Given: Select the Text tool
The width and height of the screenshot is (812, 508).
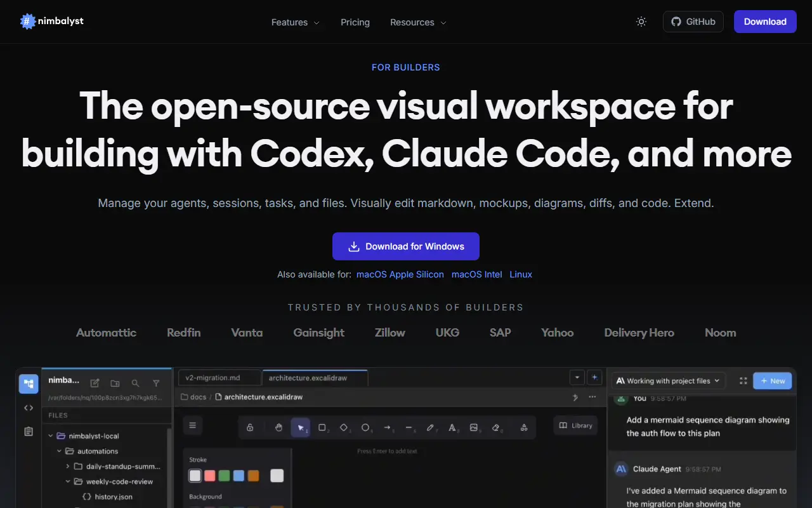Looking at the screenshot, I should (x=452, y=427).
